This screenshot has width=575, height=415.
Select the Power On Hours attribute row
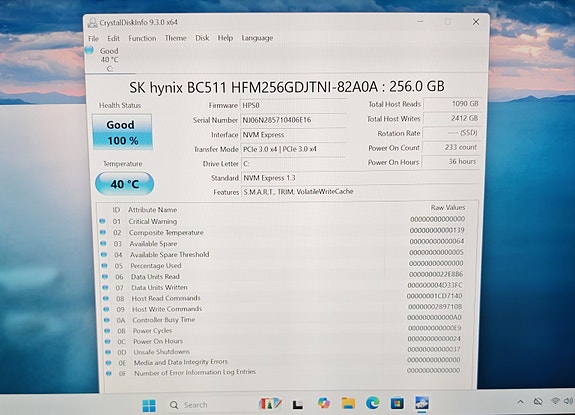[x=282, y=341]
